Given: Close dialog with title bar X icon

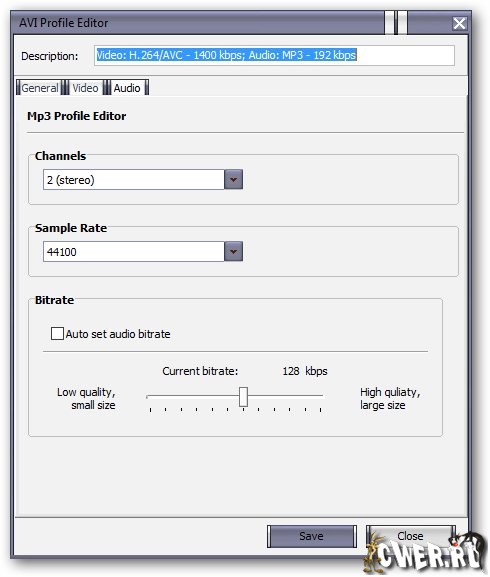Looking at the screenshot, I should point(459,24).
